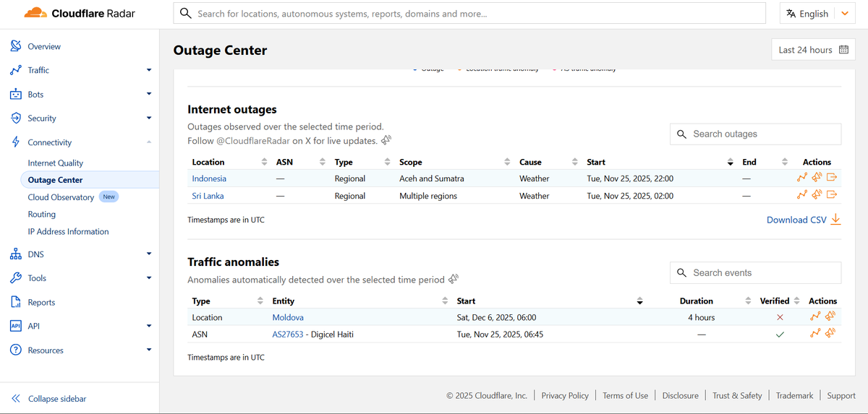The image size is (868, 414).
Task: Expand the DNS sidebar section arrow
Action: (x=149, y=254)
